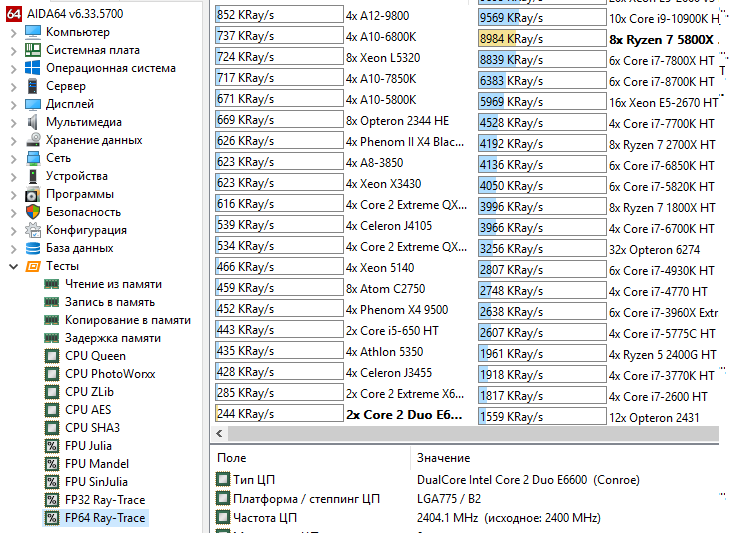Open the CPU ZLib test
The width and height of the screenshot is (730, 533).
(89, 392)
